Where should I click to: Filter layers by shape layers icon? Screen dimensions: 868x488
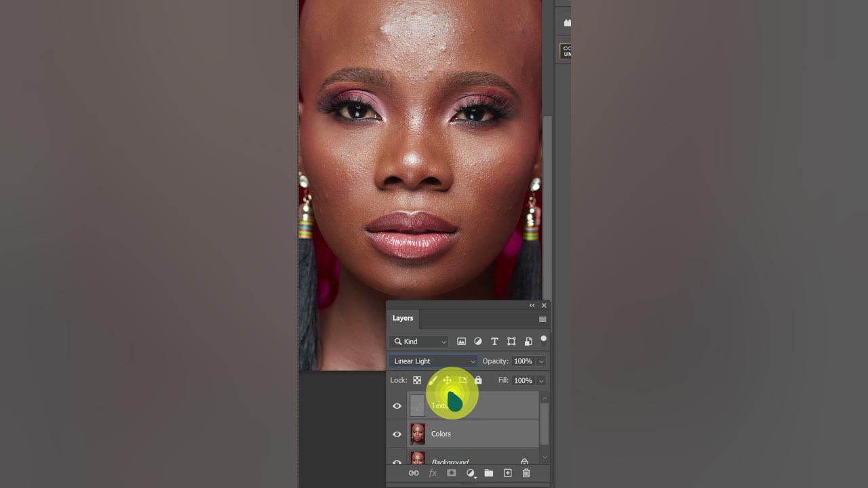511,342
